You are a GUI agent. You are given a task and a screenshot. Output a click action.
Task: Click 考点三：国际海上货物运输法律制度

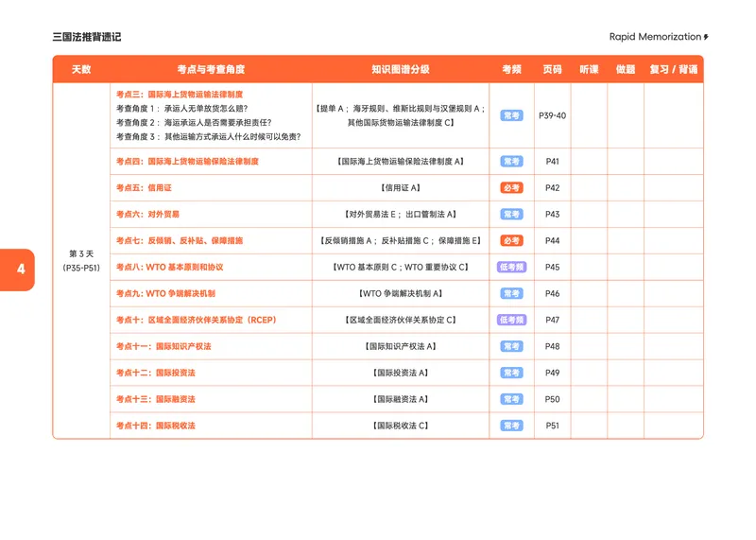click(x=180, y=95)
